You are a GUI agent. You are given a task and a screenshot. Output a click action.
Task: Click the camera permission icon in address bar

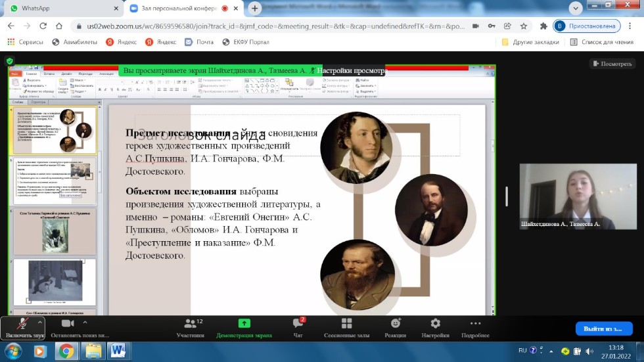(x=476, y=26)
